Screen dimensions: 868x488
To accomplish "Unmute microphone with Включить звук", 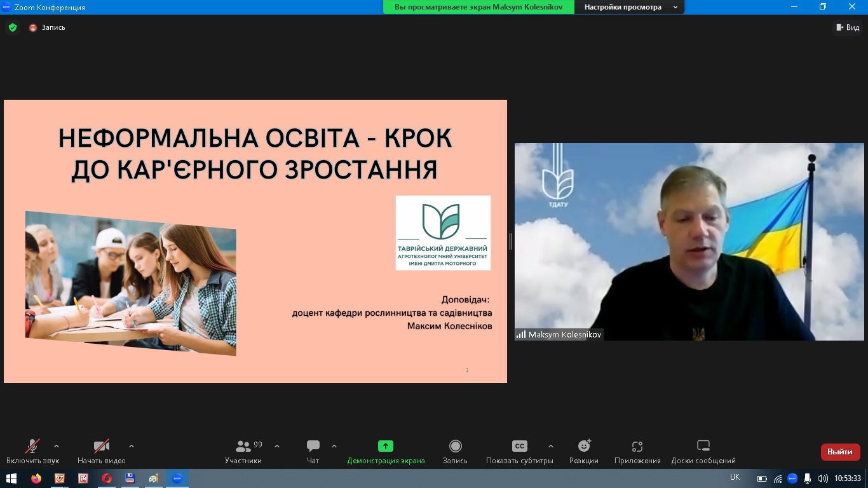I will [32, 451].
